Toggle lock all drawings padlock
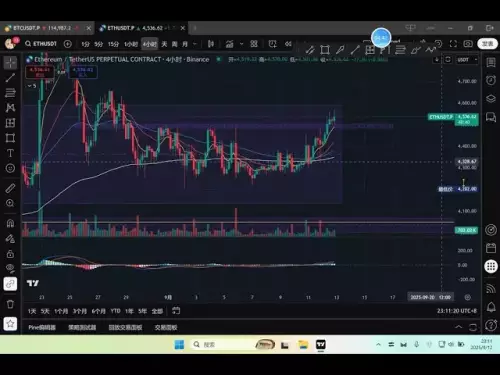This screenshot has width=500, height=375. point(10,254)
